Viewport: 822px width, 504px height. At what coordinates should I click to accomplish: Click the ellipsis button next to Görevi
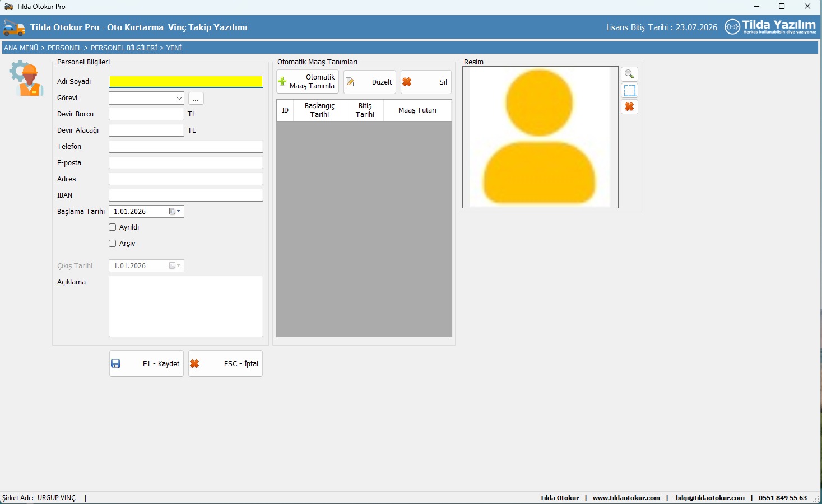(x=196, y=99)
